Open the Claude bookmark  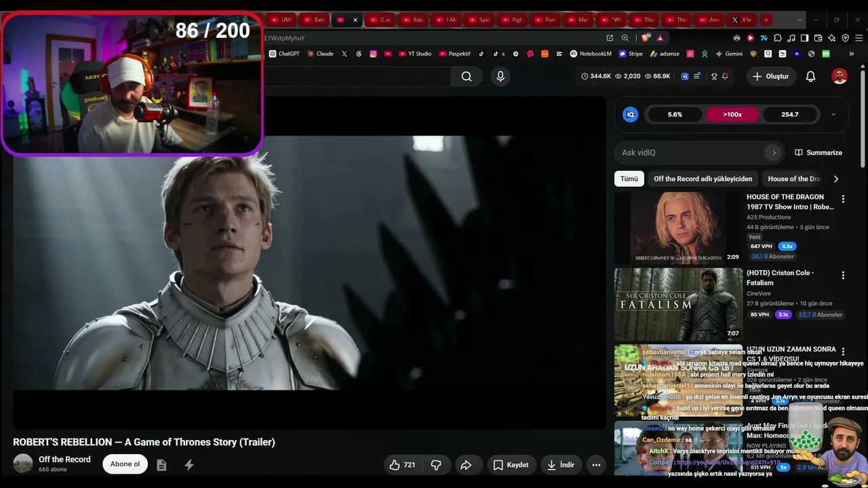(x=320, y=54)
